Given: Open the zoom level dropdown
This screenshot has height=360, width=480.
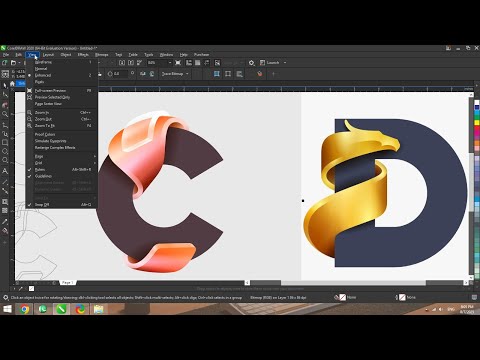Looking at the screenshot, I should point(170,63).
